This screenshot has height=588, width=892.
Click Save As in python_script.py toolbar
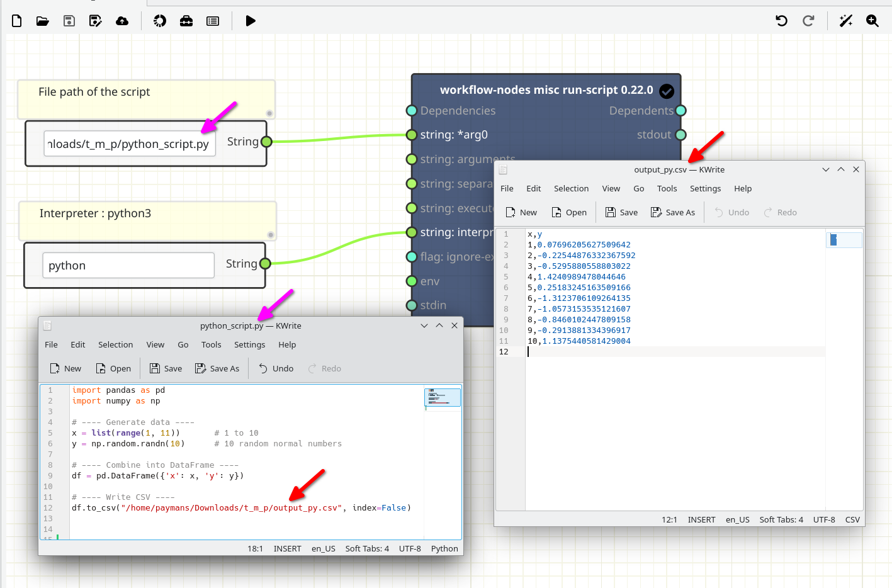click(x=217, y=368)
